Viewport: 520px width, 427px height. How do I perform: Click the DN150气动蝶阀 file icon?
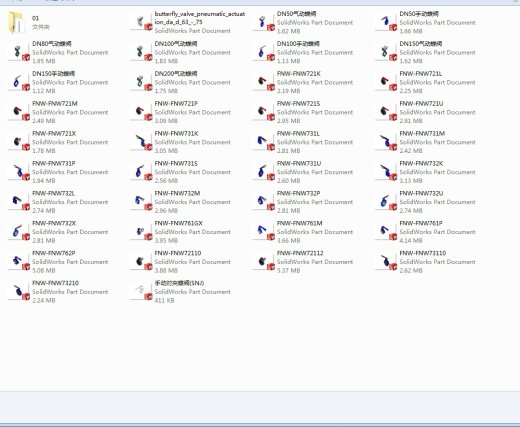click(386, 52)
